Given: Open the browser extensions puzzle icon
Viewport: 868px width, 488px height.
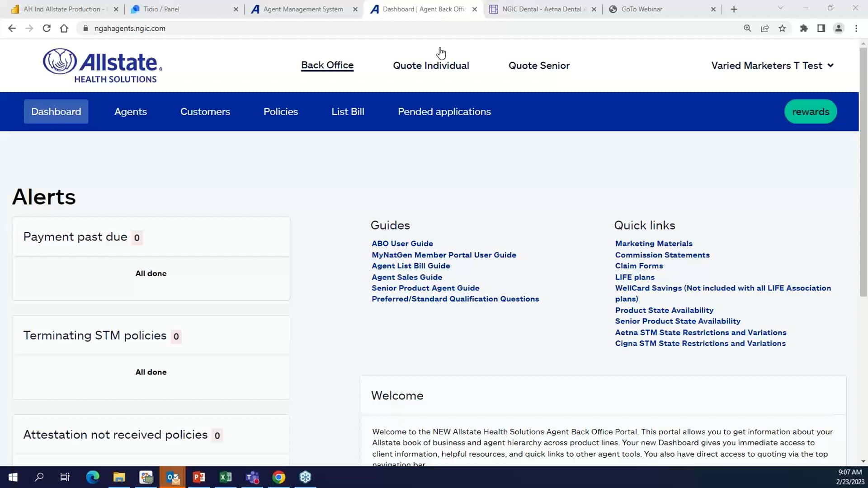Looking at the screenshot, I should pyautogui.click(x=803, y=28).
